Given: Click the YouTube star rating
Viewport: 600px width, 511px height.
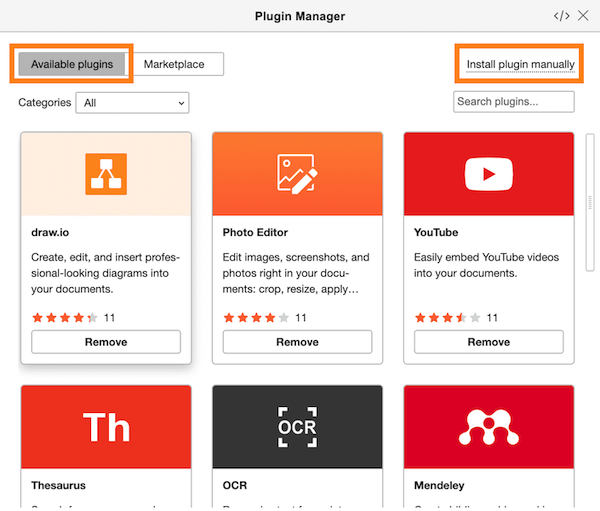Looking at the screenshot, I should 447,318.
